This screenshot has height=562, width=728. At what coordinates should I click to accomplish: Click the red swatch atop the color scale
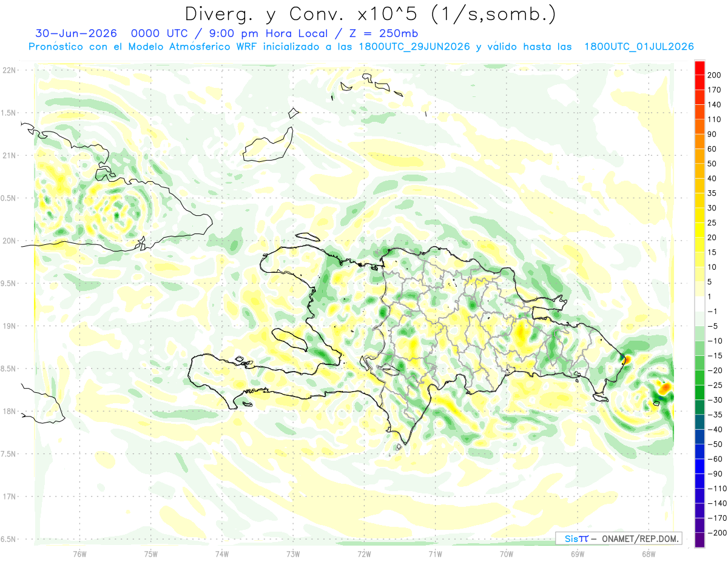699,67
